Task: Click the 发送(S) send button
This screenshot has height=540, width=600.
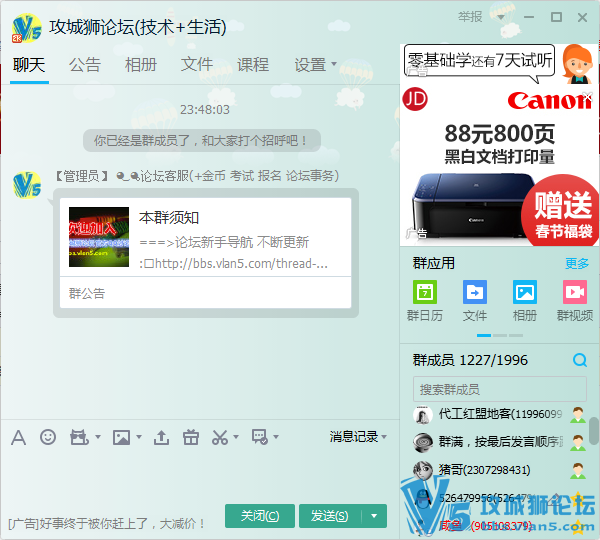Action: 330,516
